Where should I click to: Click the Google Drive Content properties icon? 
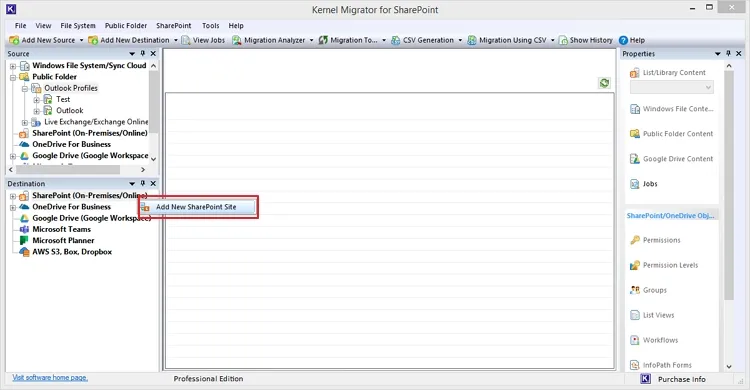point(635,159)
